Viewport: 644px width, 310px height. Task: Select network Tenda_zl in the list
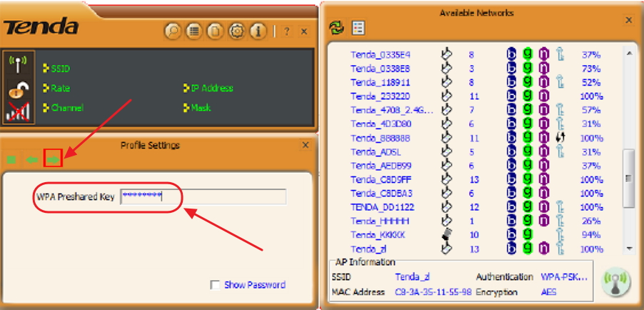pyautogui.click(x=368, y=249)
